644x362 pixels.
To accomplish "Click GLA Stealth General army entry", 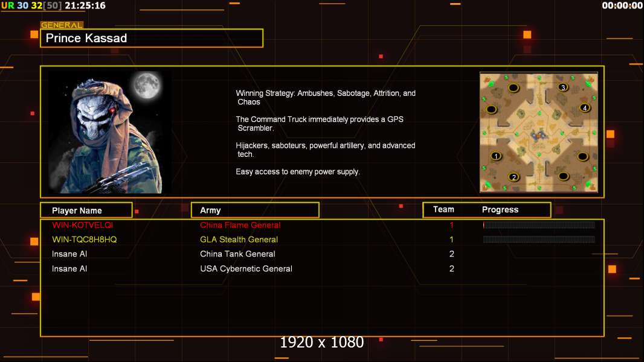I will pos(239,240).
